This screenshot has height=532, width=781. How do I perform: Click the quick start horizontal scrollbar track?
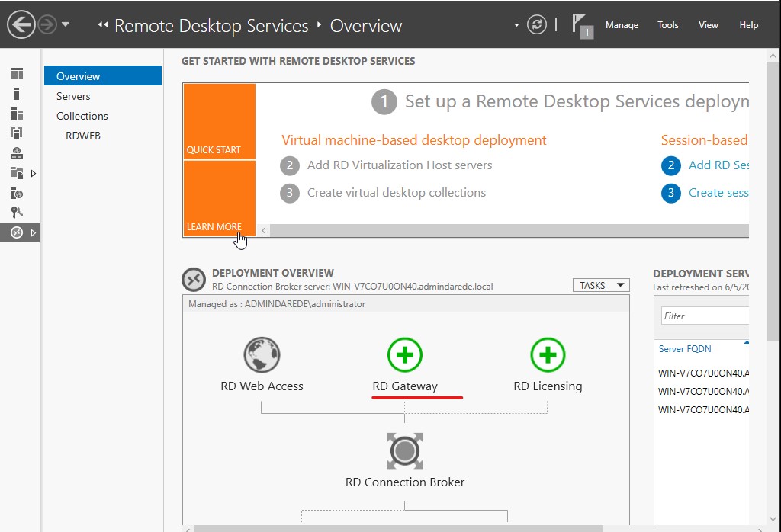[x=509, y=230]
